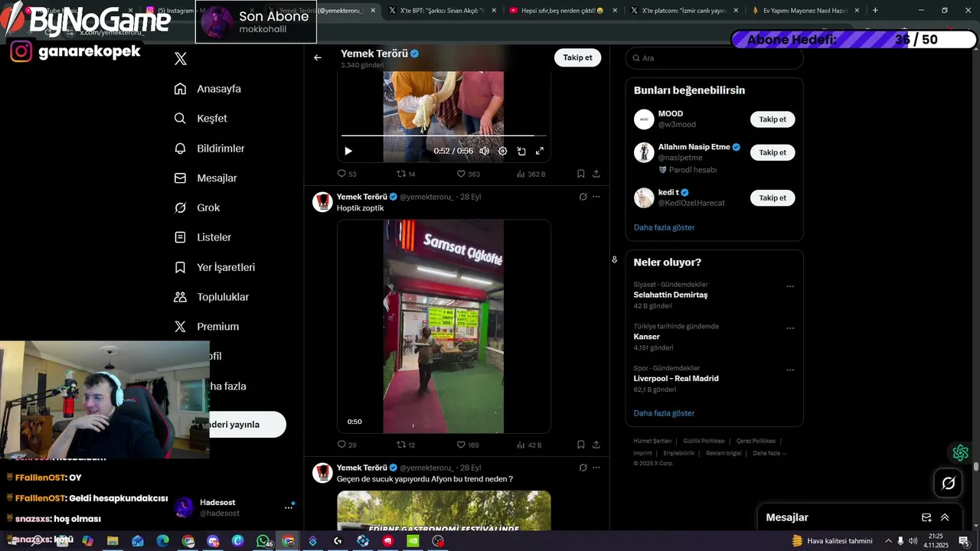The height and width of the screenshot is (551, 980).
Task: Toggle picture-in-picture on the first video
Action: pyautogui.click(x=521, y=151)
